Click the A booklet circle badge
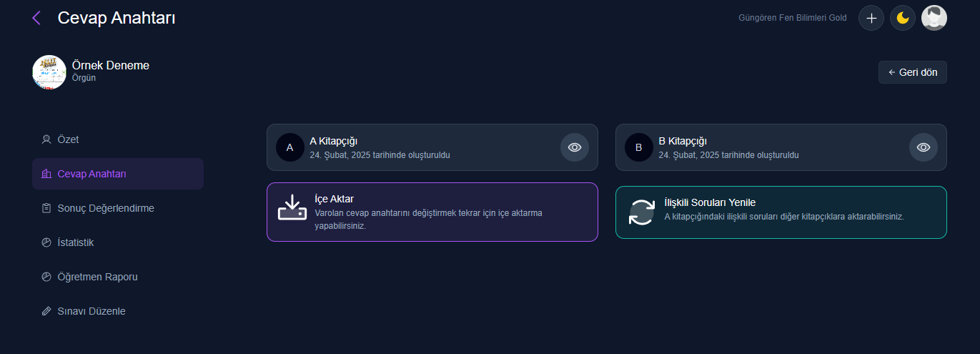 pyautogui.click(x=290, y=147)
